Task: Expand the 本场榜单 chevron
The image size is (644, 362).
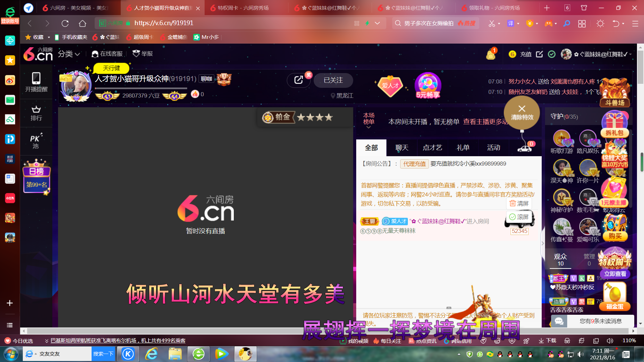Action: click(369, 127)
